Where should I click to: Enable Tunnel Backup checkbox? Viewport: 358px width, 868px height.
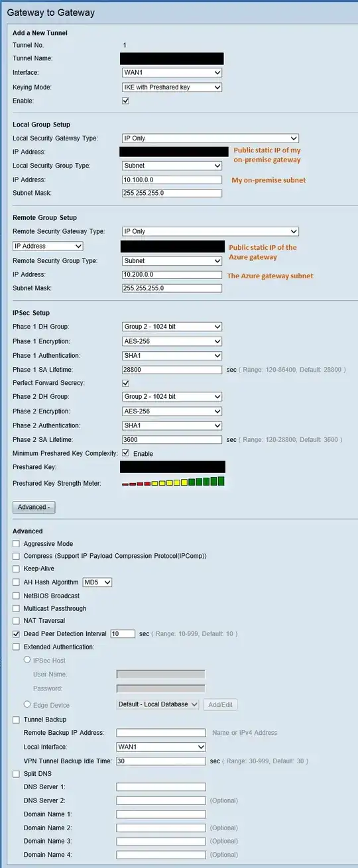point(16,720)
